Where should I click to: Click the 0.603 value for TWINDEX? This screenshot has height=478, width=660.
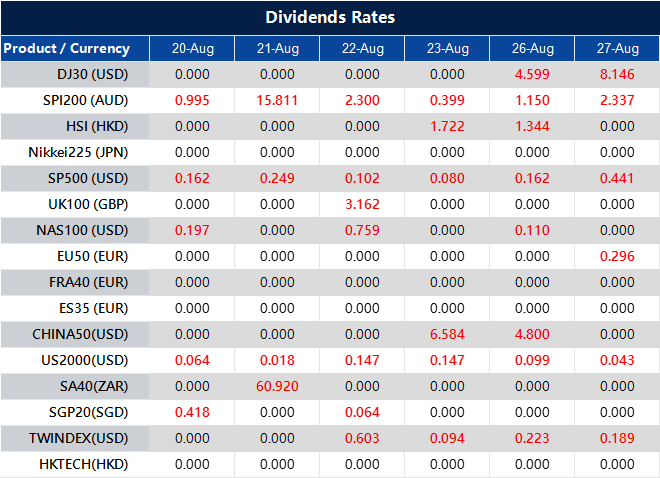click(x=362, y=438)
